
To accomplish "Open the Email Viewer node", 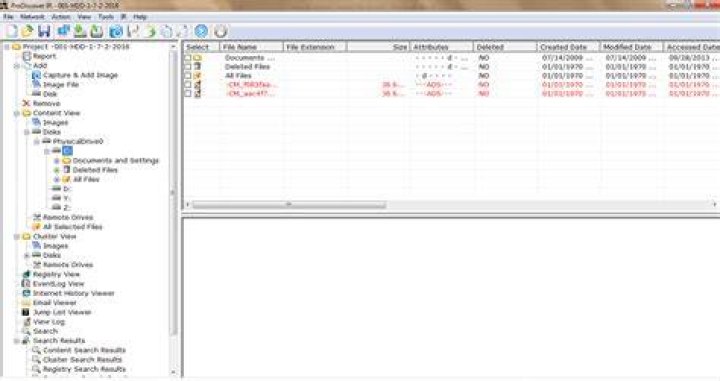I will (54, 303).
